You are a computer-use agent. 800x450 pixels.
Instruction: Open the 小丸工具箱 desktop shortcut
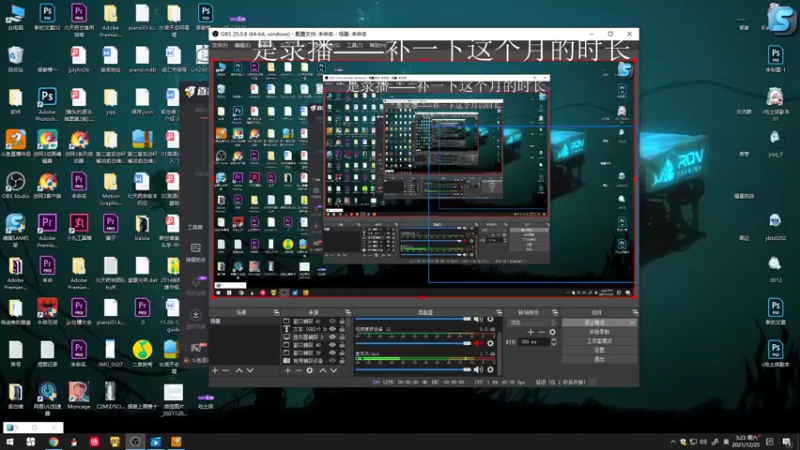[x=79, y=227]
